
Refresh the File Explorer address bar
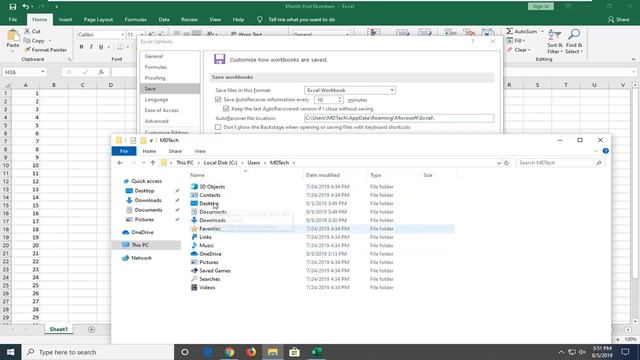507,163
